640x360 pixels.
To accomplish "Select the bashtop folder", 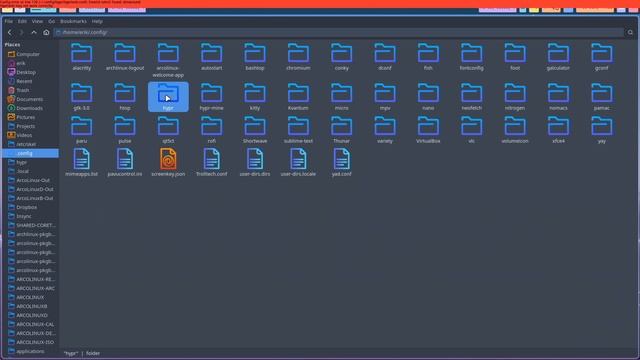I will [x=255, y=57].
